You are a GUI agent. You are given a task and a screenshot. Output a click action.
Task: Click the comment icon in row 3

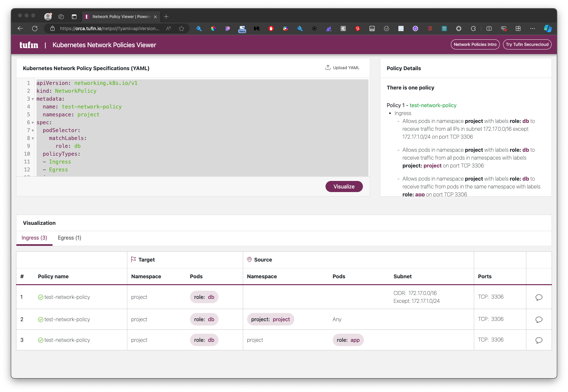click(539, 340)
